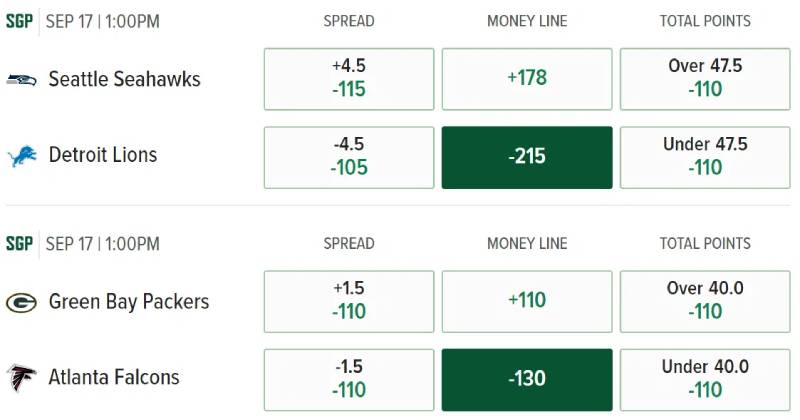Choose Packers +110 money line
The image size is (800, 420).
[x=527, y=301]
